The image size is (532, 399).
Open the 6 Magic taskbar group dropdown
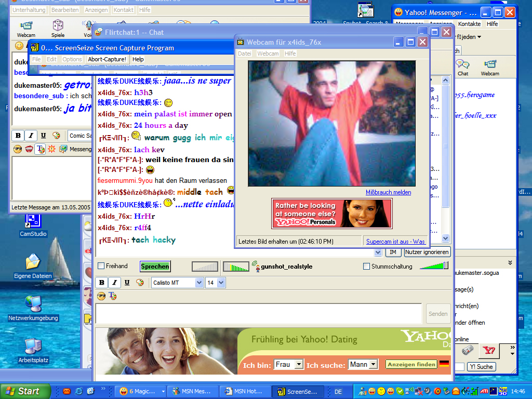click(x=163, y=391)
